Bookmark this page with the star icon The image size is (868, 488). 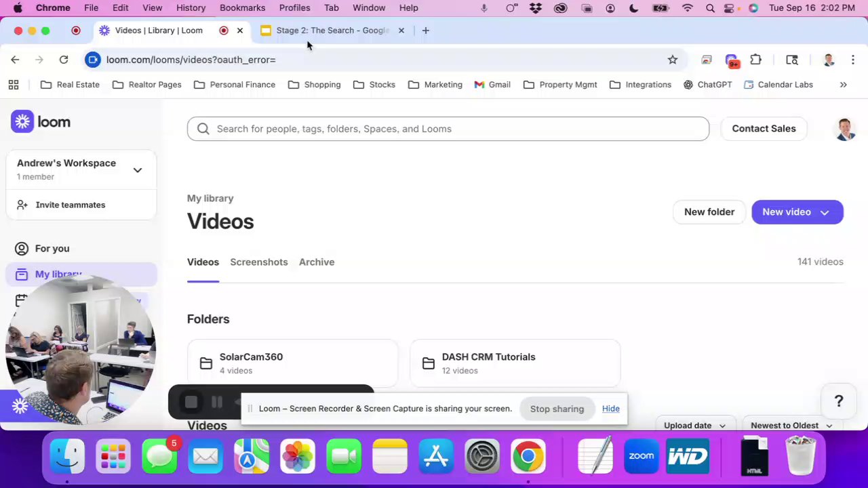click(673, 60)
